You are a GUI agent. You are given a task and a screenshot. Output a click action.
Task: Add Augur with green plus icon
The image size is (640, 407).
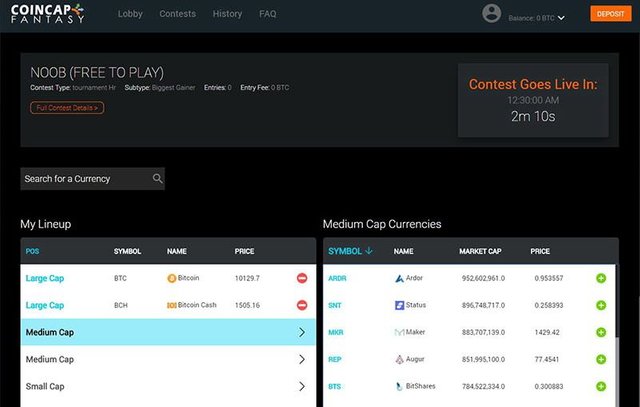(x=601, y=359)
